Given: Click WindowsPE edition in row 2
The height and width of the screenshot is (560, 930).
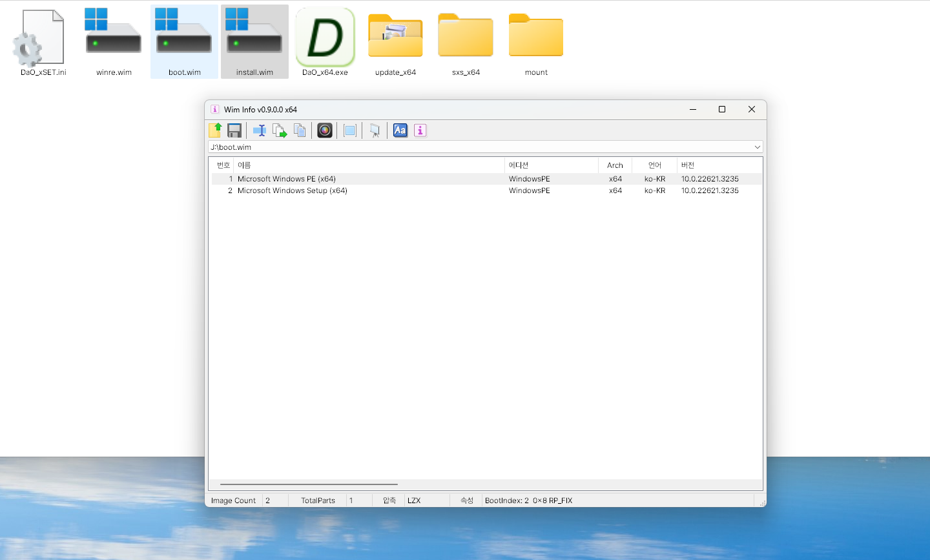Looking at the screenshot, I should [x=530, y=191].
